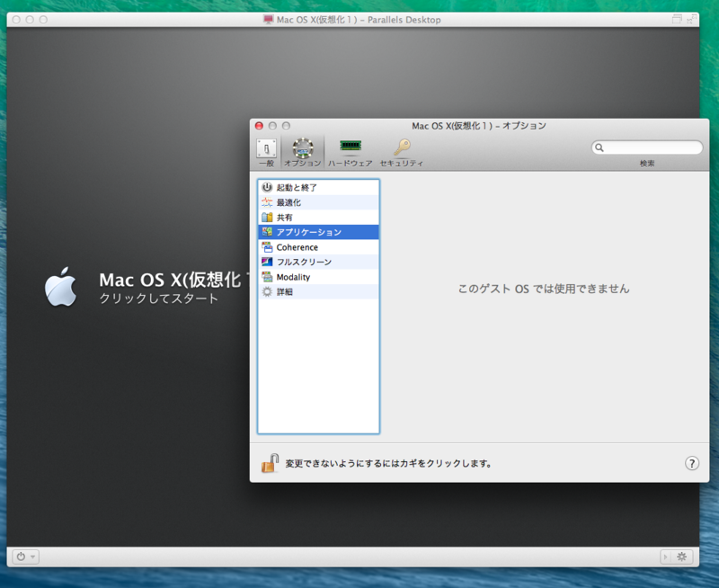This screenshot has height=588, width=719.
Task: Click the Modality row icon
Action: 267,277
